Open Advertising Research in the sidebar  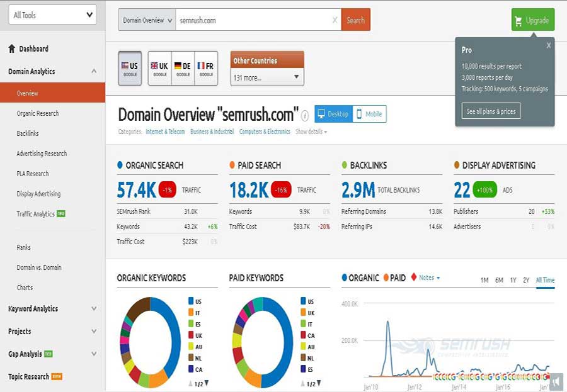pos(42,154)
